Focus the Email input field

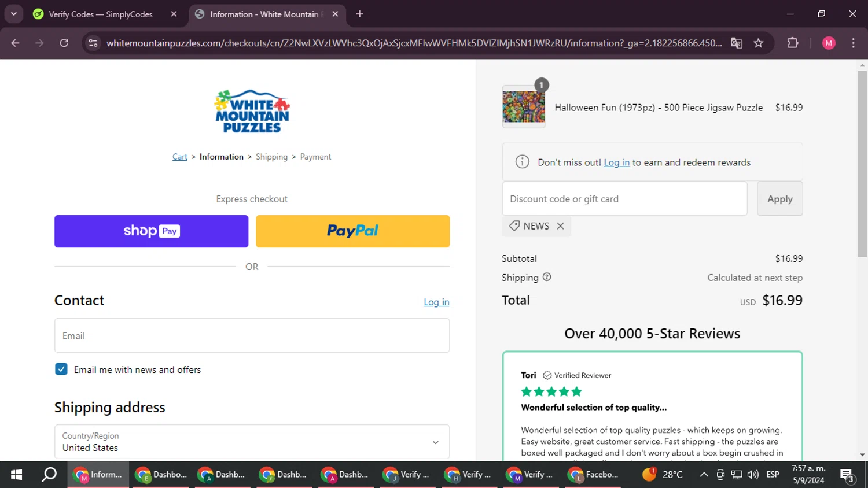click(252, 335)
